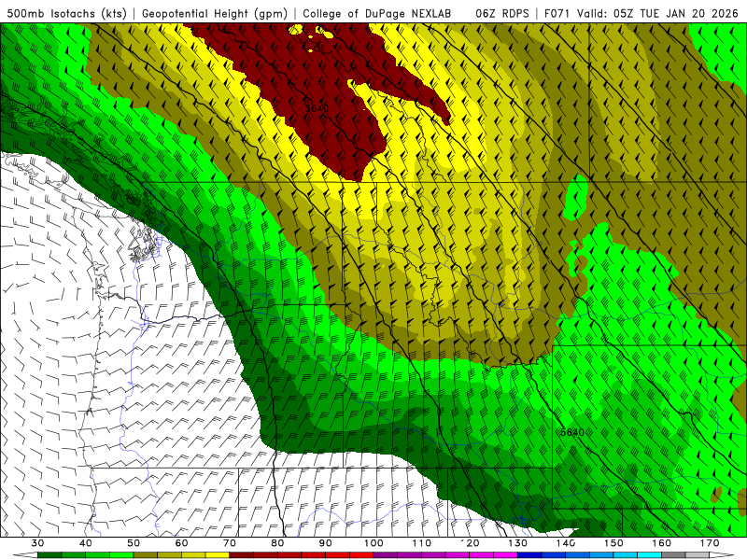This screenshot has width=747, height=560.
Task: Click the 5640 contour label in the lower green area
Action: [572, 432]
